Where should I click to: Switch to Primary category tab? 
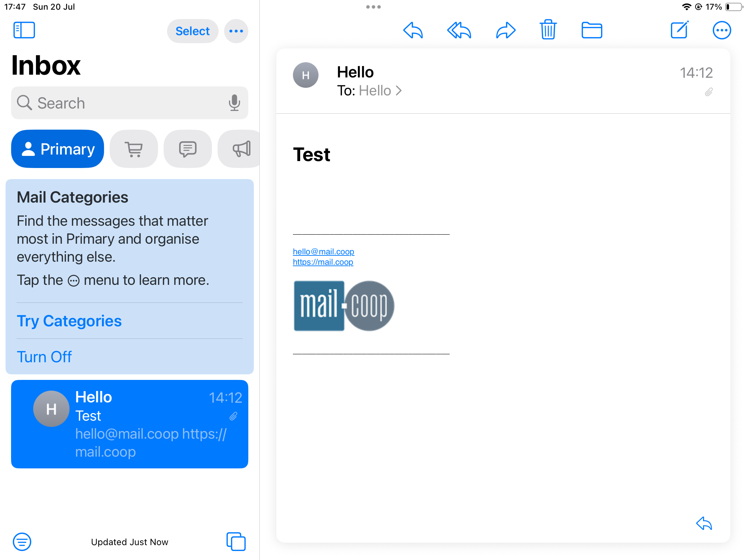(x=58, y=149)
